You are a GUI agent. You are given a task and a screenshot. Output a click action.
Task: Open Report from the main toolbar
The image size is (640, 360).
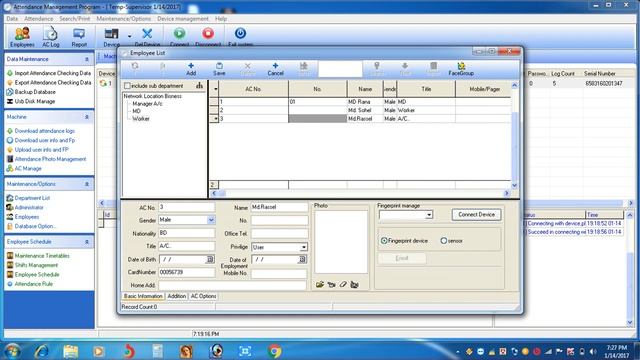coord(79,37)
